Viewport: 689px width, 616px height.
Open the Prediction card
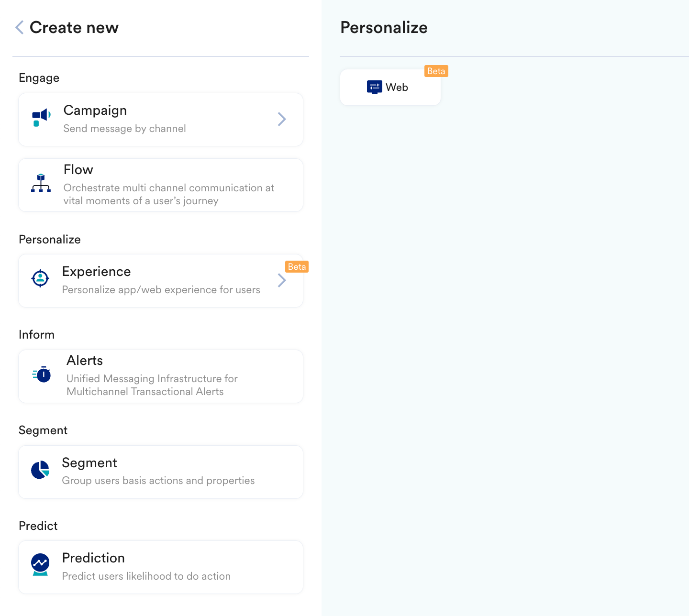[x=161, y=567]
